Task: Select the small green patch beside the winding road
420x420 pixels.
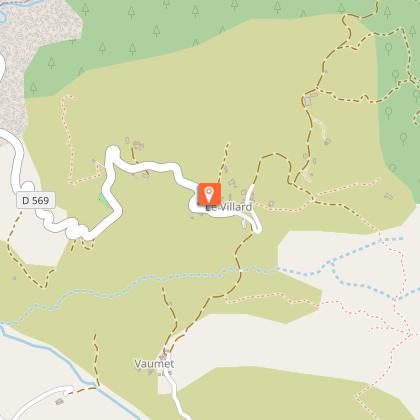Action: (104, 200)
